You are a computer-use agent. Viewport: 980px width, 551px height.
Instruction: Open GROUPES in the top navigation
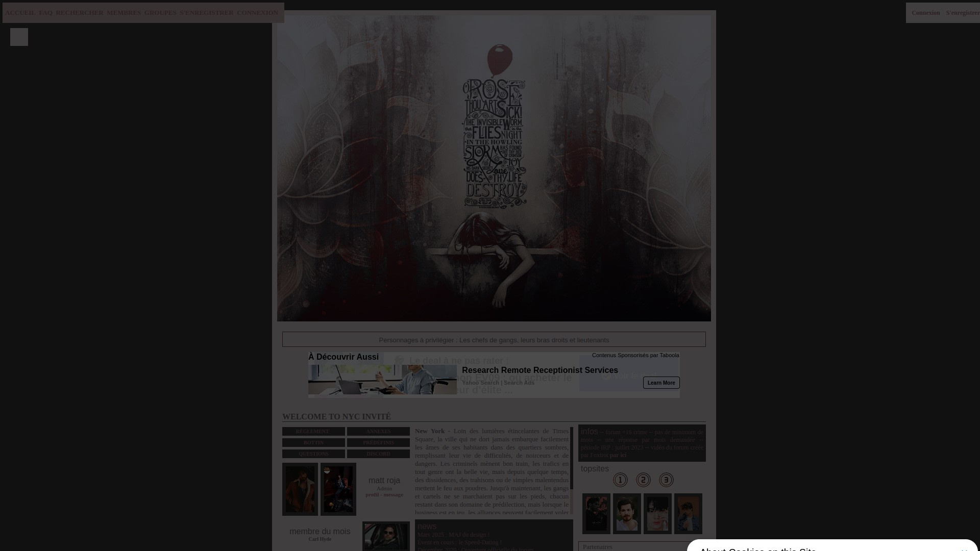pos(160,13)
